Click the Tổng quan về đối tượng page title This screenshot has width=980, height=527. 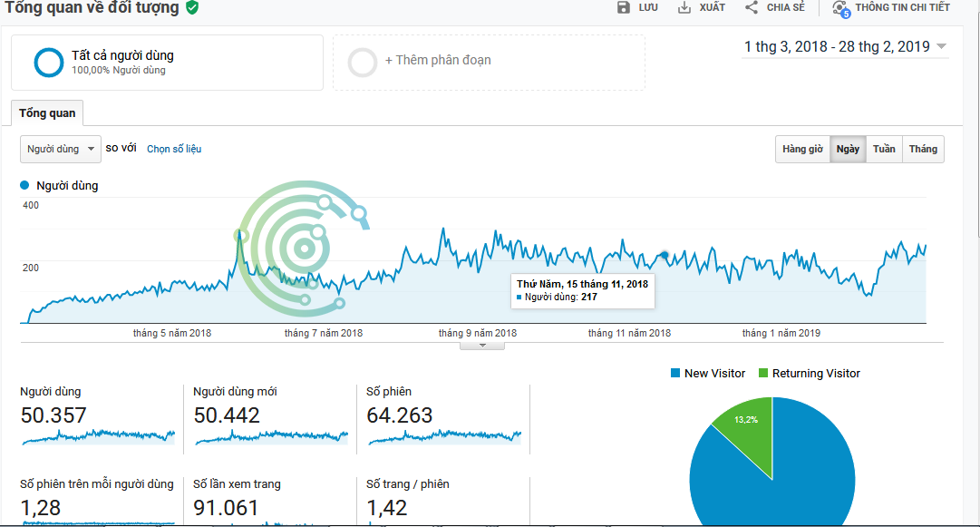[x=92, y=7]
